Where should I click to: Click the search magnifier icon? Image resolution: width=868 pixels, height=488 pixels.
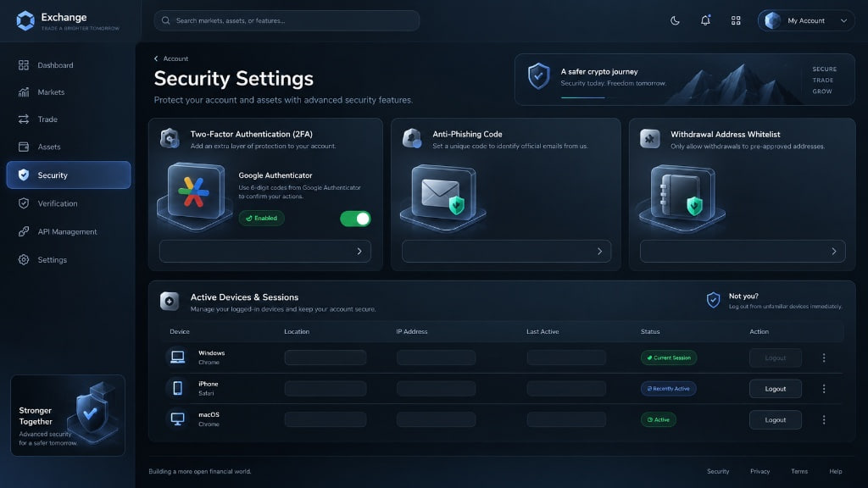(x=165, y=20)
